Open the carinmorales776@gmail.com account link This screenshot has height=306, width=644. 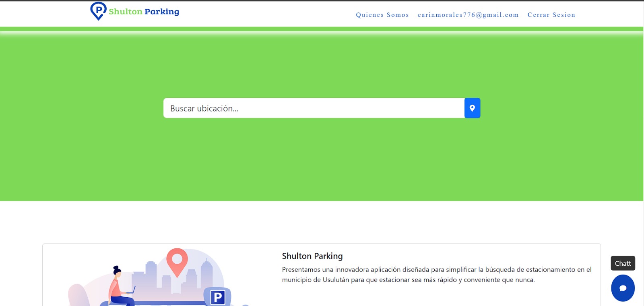(468, 15)
